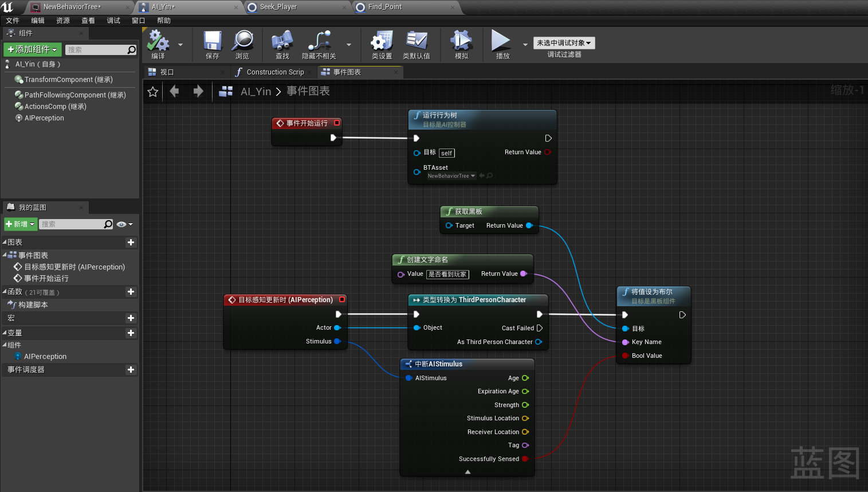Click the Simulate (模拟) toolbar icon
The image size is (868, 492).
[x=461, y=41]
